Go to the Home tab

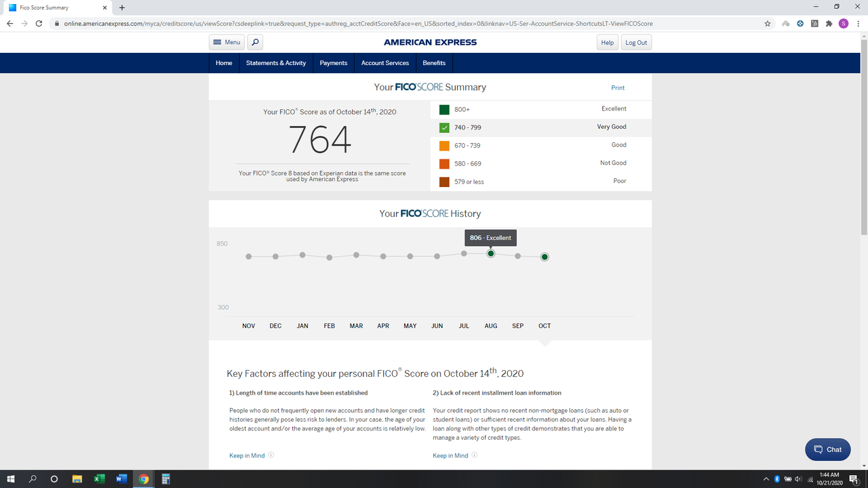coord(224,63)
